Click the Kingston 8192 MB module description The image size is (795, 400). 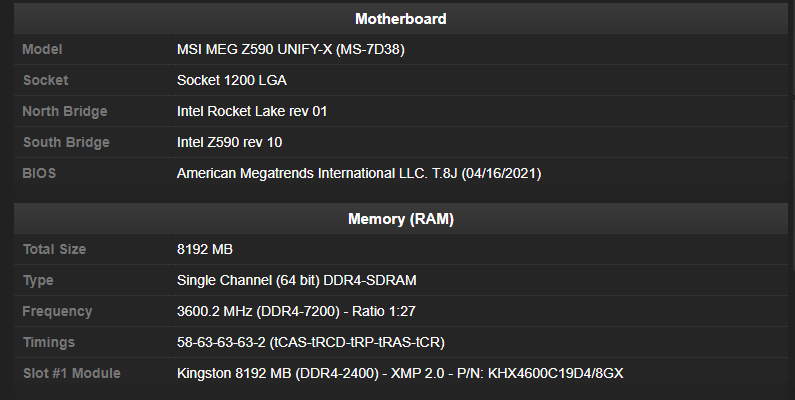click(x=401, y=373)
